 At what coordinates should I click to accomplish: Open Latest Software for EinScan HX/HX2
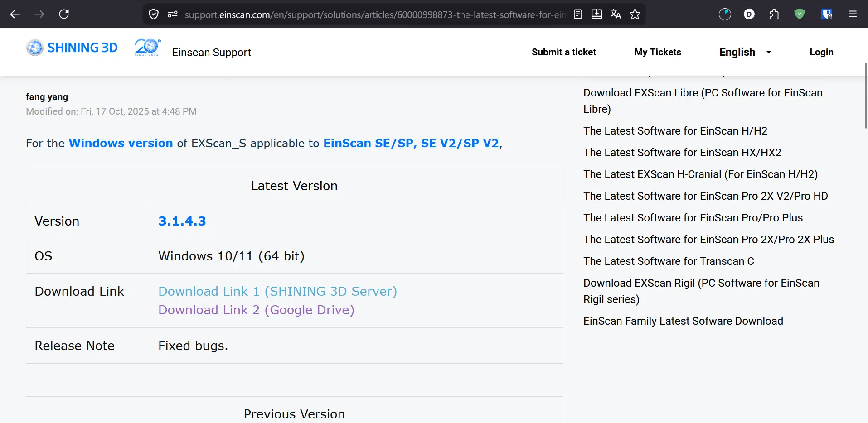click(x=682, y=153)
